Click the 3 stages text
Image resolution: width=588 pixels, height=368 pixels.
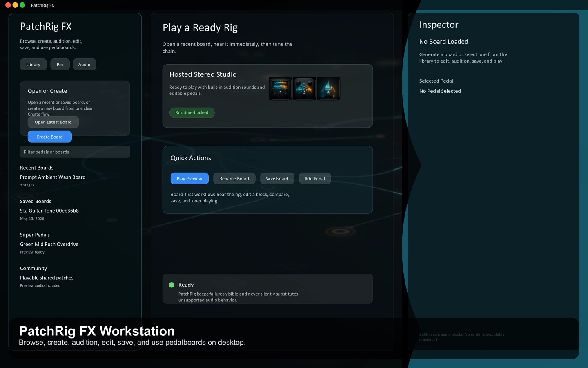click(27, 185)
